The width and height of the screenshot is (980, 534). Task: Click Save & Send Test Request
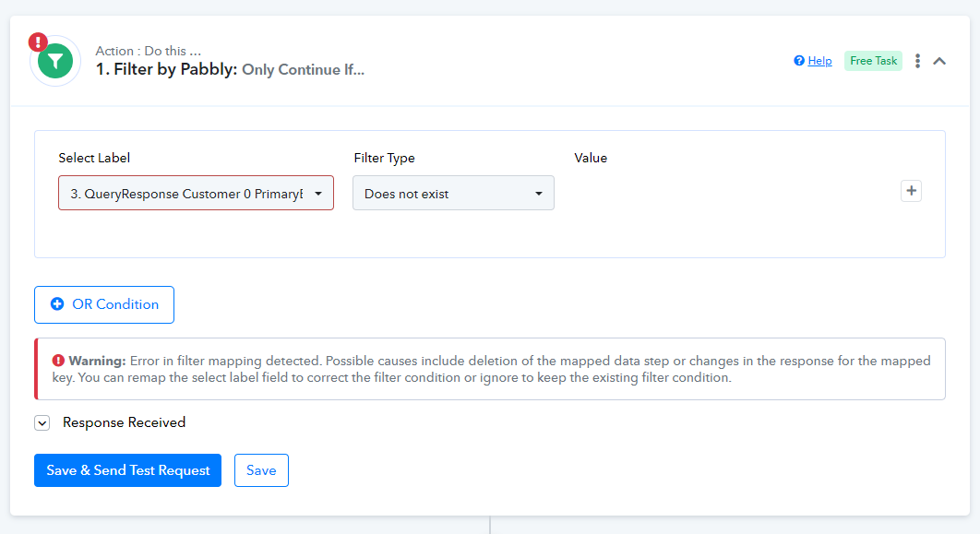coord(127,470)
